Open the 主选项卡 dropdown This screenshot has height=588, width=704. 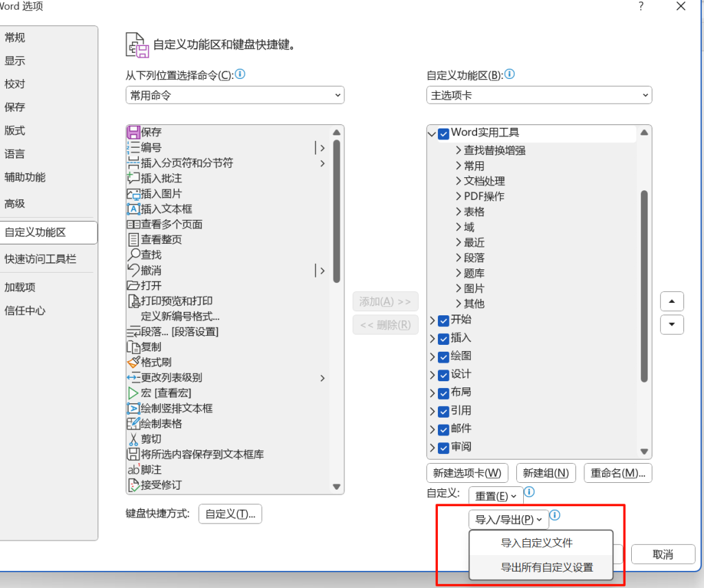(x=538, y=95)
